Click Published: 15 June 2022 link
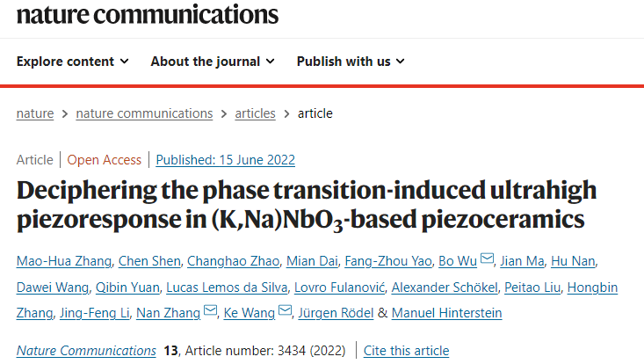The width and height of the screenshot is (644, 364). [226, 160]
